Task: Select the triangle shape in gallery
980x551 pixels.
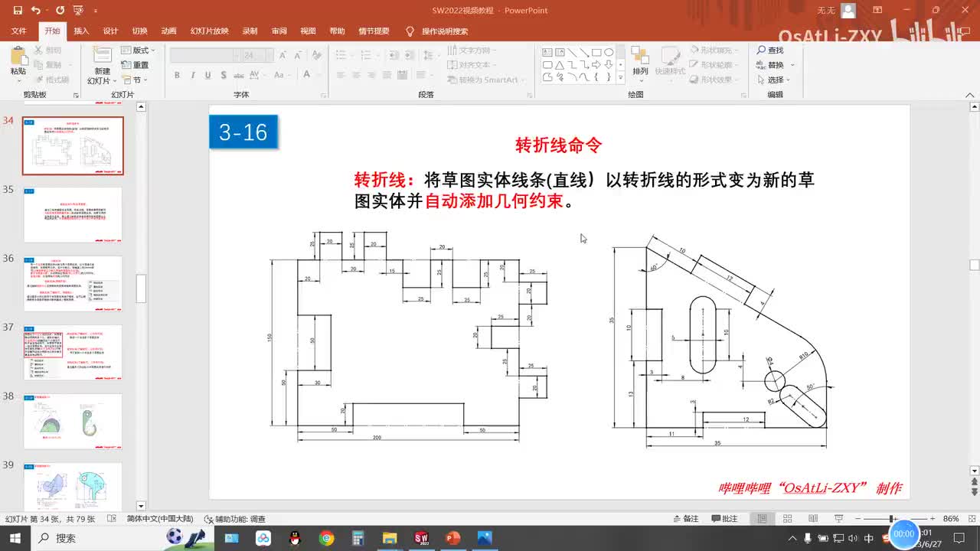Action: (560, 65)
